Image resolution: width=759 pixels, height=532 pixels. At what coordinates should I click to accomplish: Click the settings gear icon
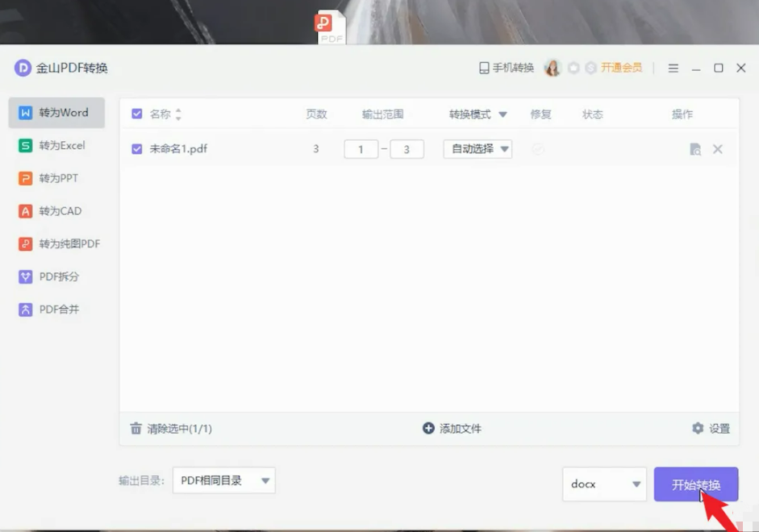pyautogui.click(x=698, y=429)
